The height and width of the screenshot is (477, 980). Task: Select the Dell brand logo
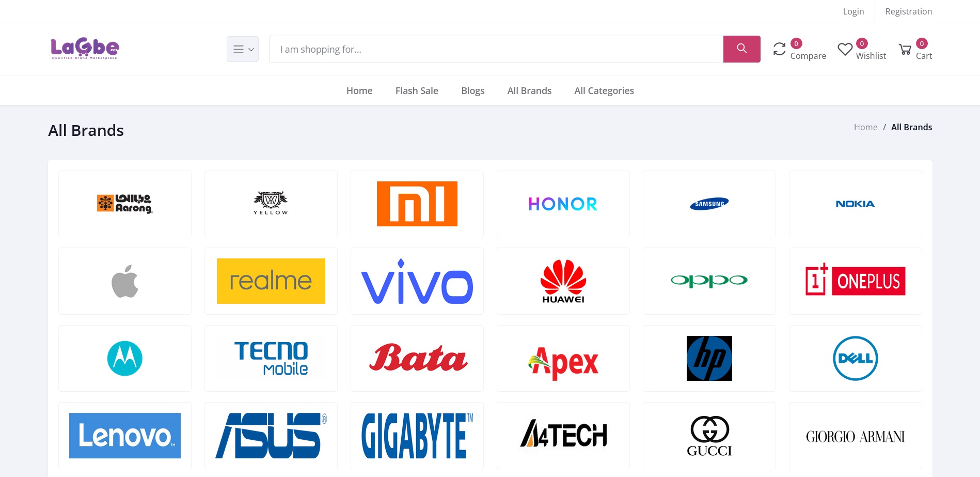(x=855, y=358)
